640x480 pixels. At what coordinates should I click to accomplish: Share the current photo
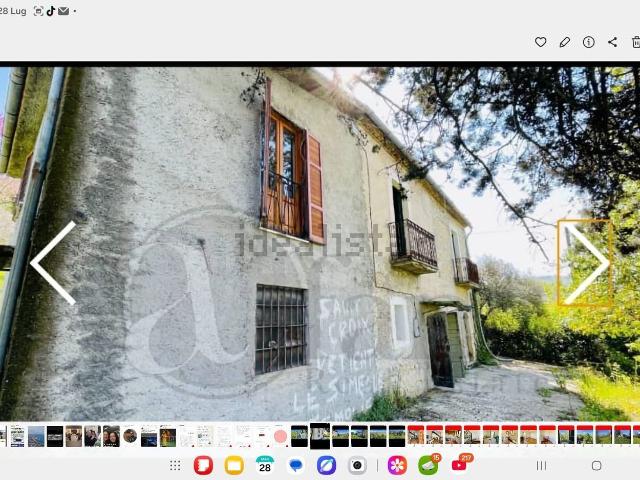click(612, 42)
